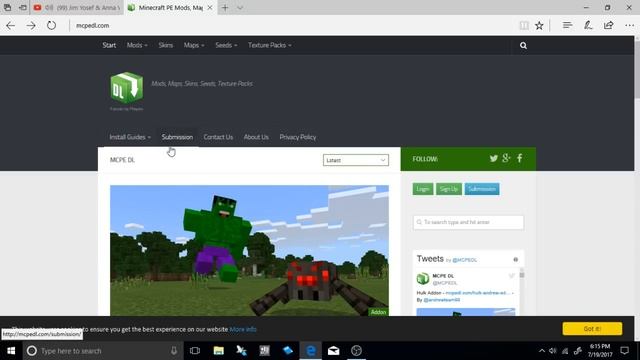Click the Make a Web Note pen icon
Screen dimensions: 640x360
(x=588, y=25)
